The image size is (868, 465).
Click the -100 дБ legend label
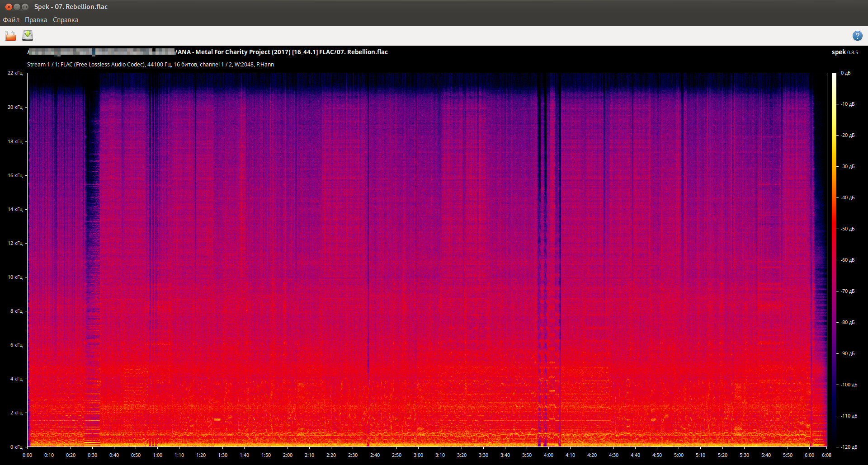coord(849,385)
